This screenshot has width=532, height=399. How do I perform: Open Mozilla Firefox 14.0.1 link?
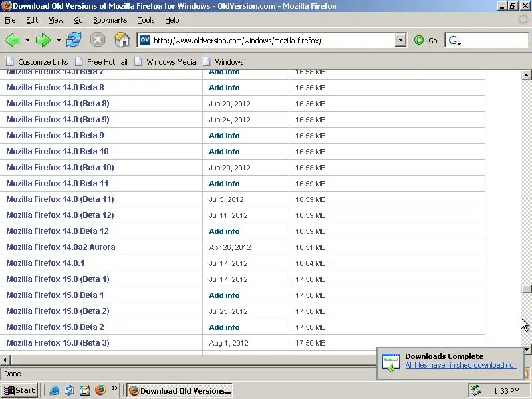point(45,263)
